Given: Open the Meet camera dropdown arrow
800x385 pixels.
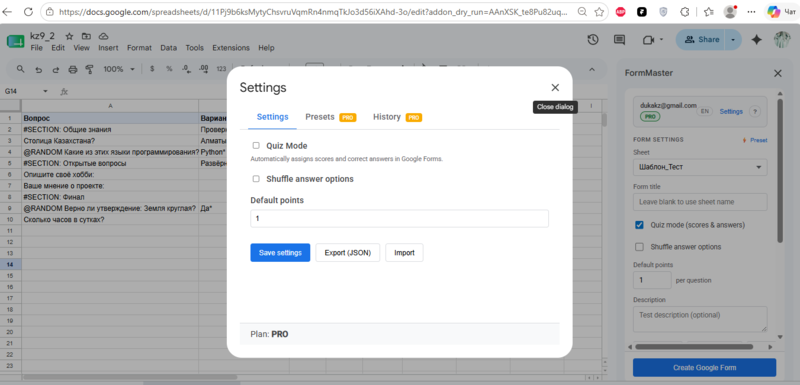Looking at the screenshot, I should [x=662, y=40].
